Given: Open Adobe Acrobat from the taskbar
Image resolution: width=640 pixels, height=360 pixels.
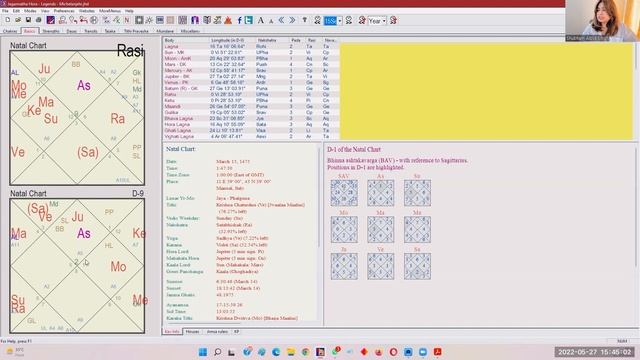Looking at the screenshot, I should tap(438, 352).
